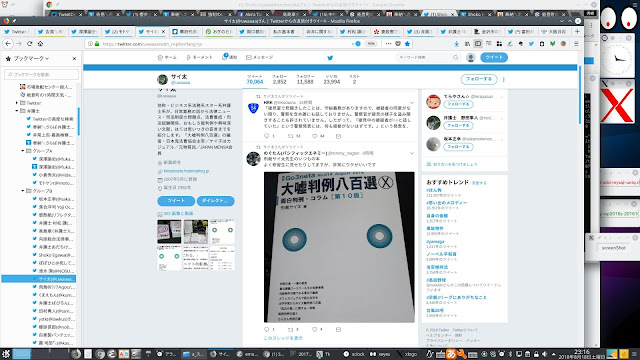The height and width of the screenshot is (360, 640).
Task: View the いいね count 23,994
Action: coord(331,80)
